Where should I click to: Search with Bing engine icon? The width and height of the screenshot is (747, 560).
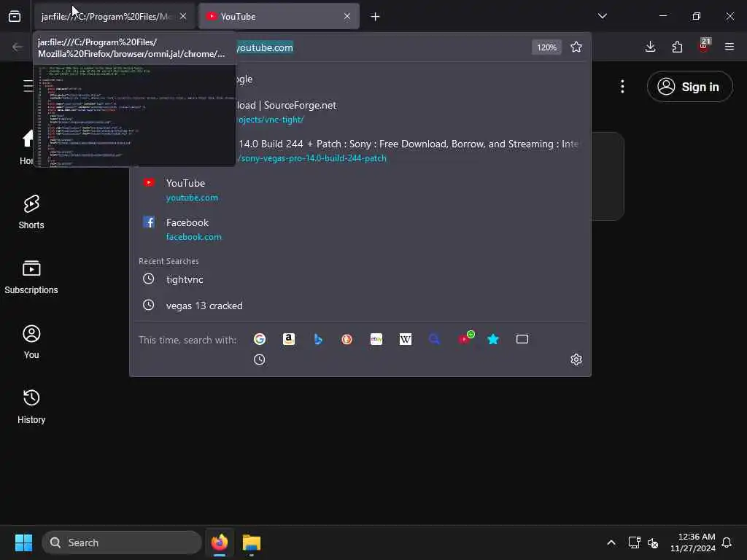tap(318, 339)
